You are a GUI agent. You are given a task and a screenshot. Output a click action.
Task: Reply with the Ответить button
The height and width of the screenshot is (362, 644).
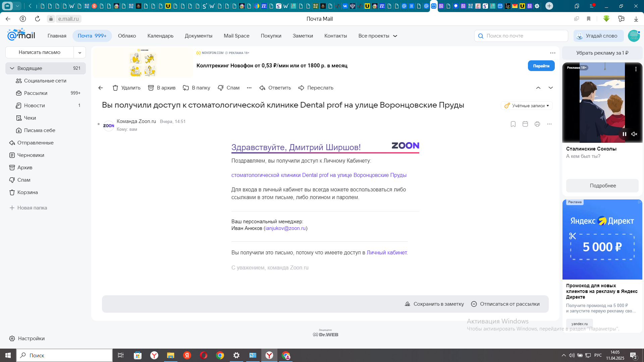(x=275, y=88)
